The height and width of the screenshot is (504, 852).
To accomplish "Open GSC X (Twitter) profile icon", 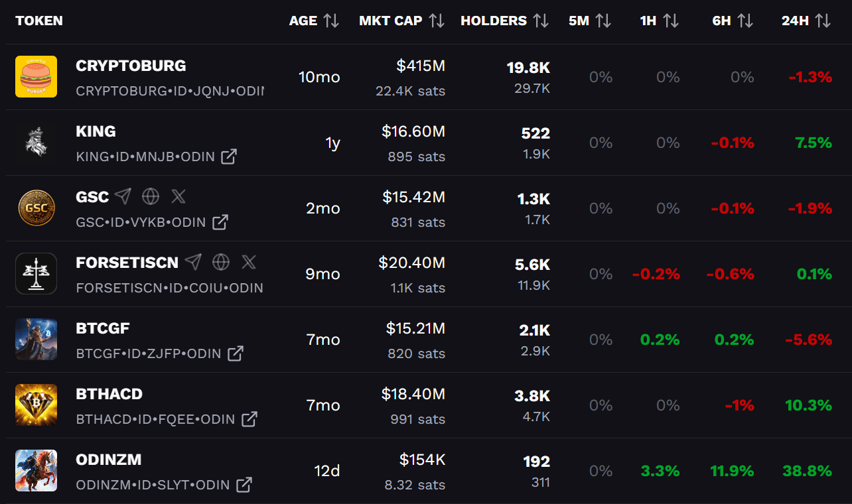I will (178, 196).
